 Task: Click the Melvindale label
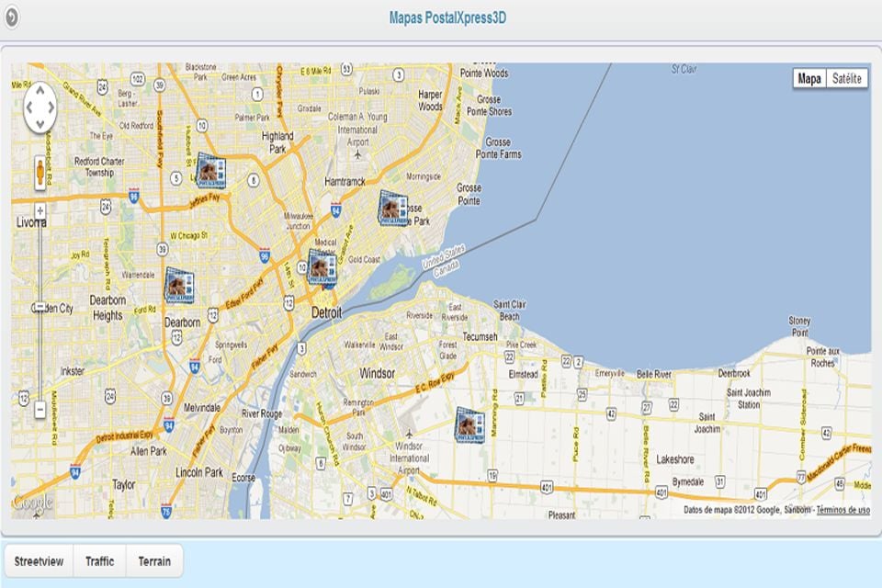tap(201, 407)
